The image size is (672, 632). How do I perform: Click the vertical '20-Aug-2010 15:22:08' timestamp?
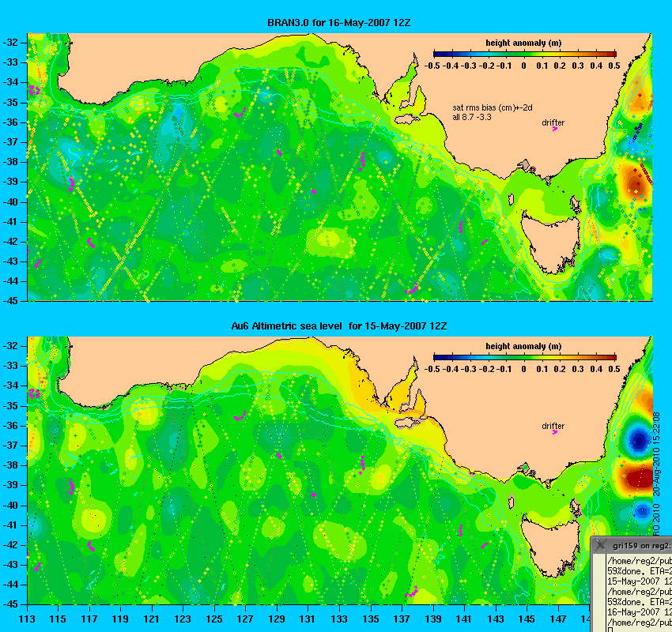656,454
